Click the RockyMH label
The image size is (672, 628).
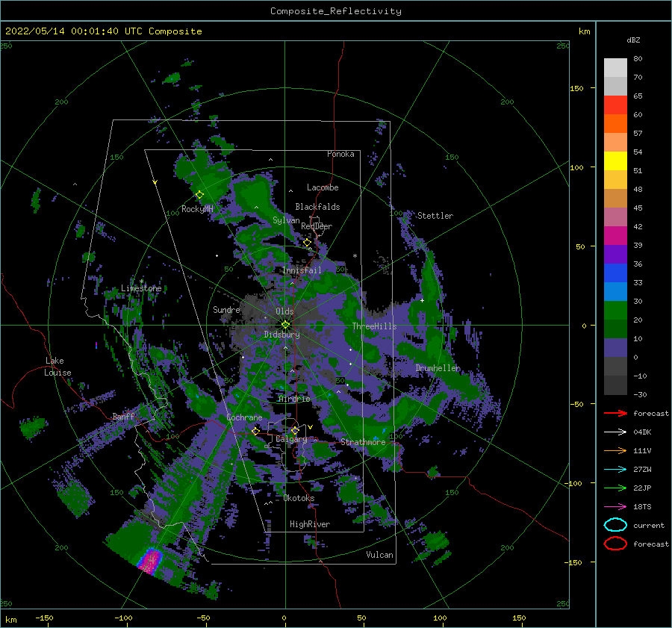point(197,209)
